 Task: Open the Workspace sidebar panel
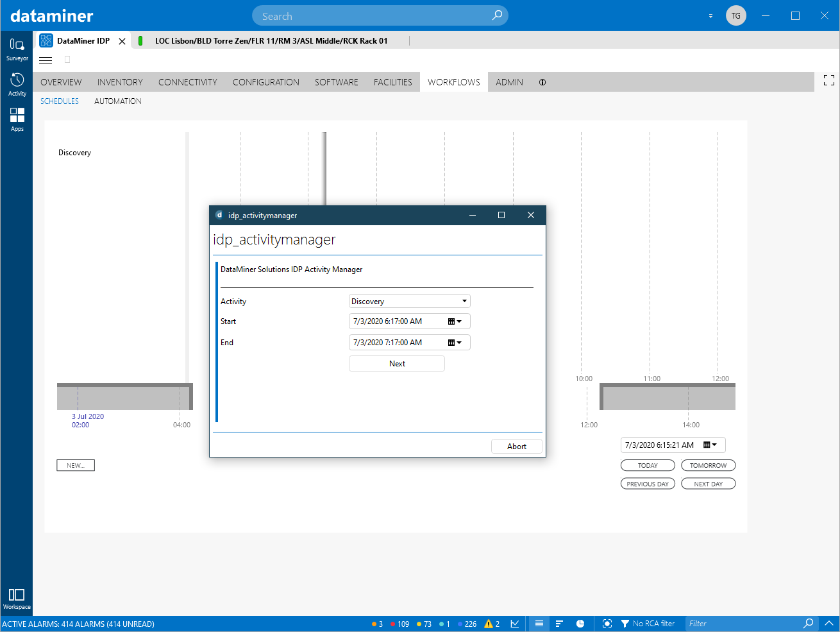click(17, 599)
